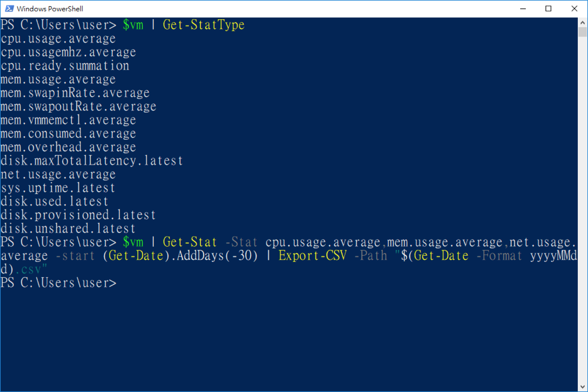Click the Windows PowerShell title text
588x392 pixels.
[x=50, y=9]
